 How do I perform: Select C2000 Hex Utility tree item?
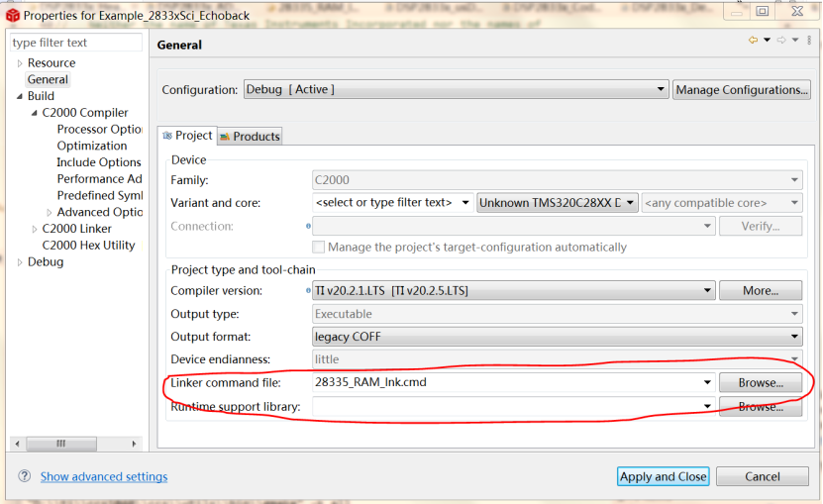(x=89, y=246)
